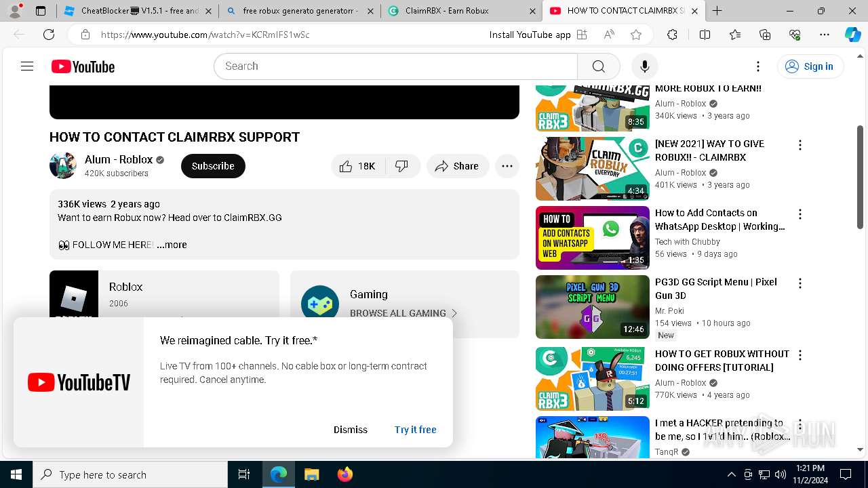
Task: Switch to free robux generator search tab
Action: pyautogui.click(x=300, y=11)
